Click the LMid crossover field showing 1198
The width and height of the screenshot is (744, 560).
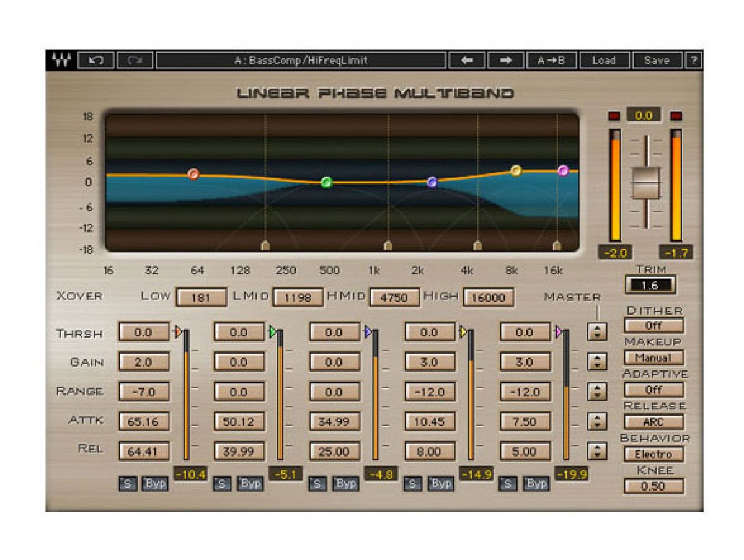coord(298,297)
